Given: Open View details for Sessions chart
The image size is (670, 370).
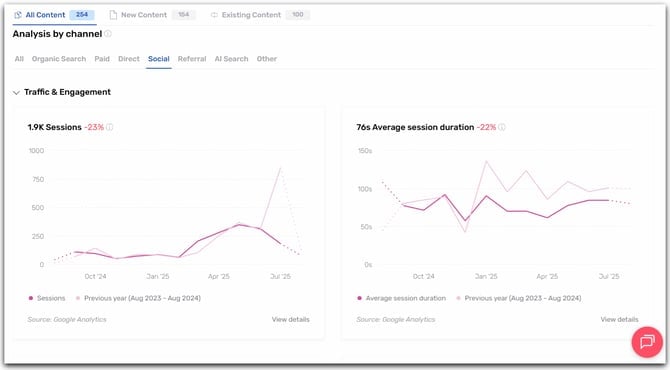Looking at the screenshot, I should (x=291, y=319).
